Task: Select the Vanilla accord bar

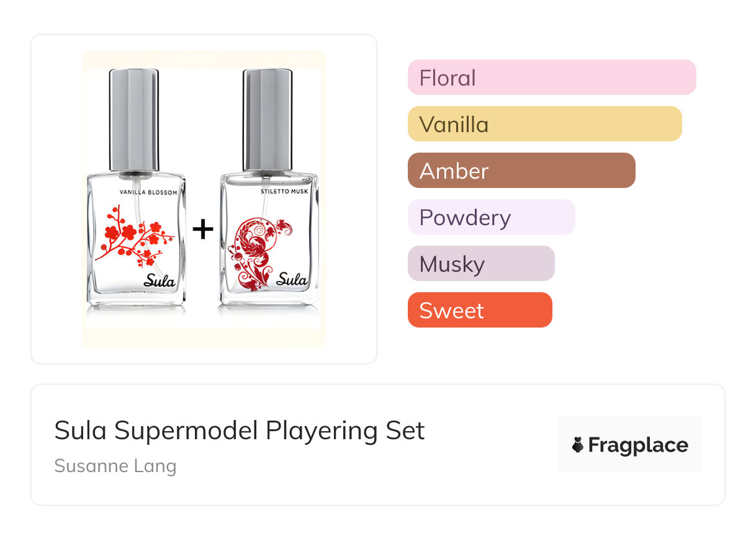Action: 544,124
